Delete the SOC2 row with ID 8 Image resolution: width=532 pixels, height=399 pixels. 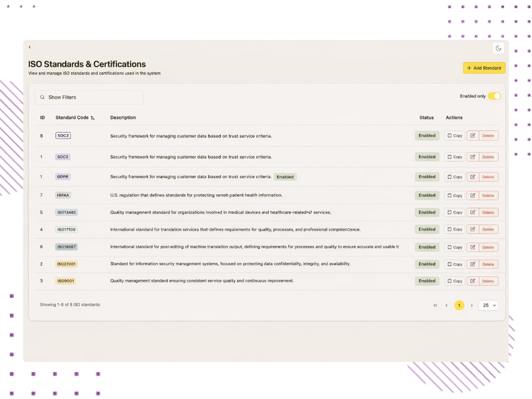tap(488, 136)
